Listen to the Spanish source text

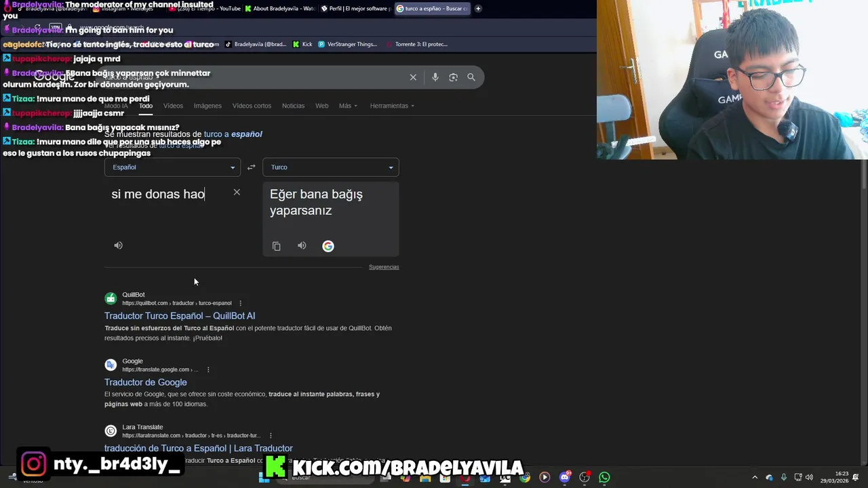pyautogui.click(x=119, y=245)
